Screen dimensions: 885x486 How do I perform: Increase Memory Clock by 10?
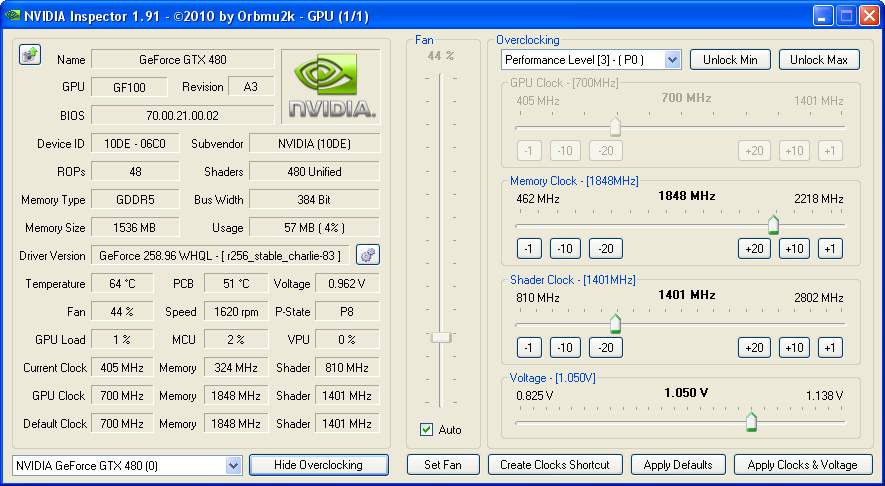pyautogui.click(x=794, y=249)
